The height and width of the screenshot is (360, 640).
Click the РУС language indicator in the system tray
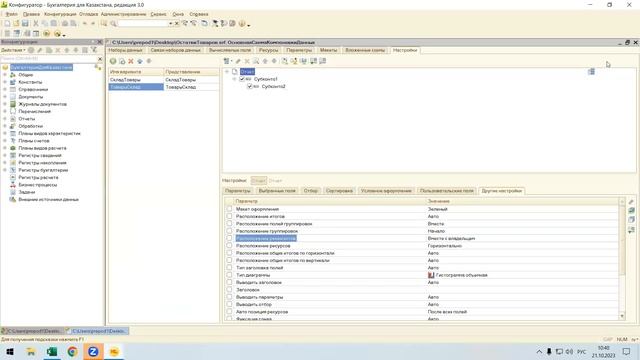point(582,351)
